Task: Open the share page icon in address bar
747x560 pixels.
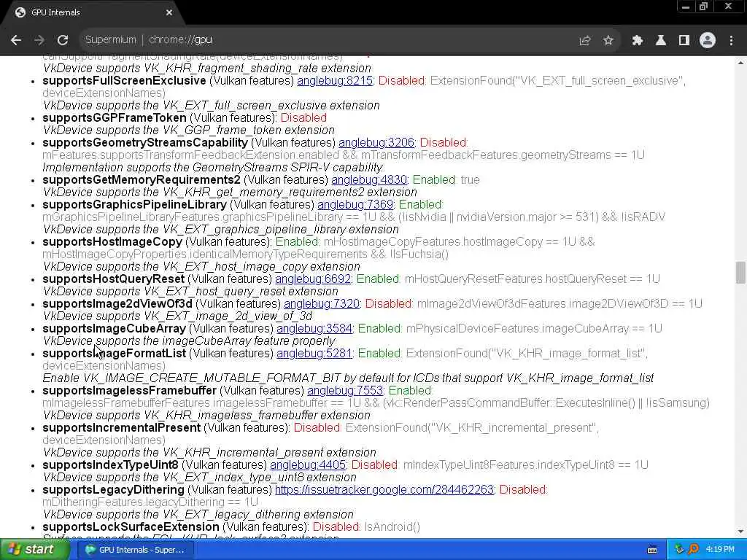Action: [585, 41]
